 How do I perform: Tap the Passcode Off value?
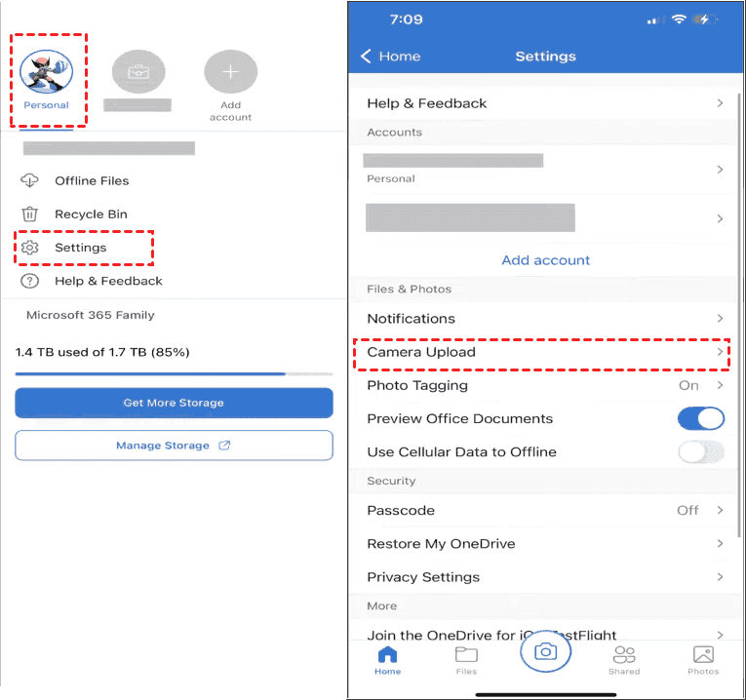click(x=687, y=510)
